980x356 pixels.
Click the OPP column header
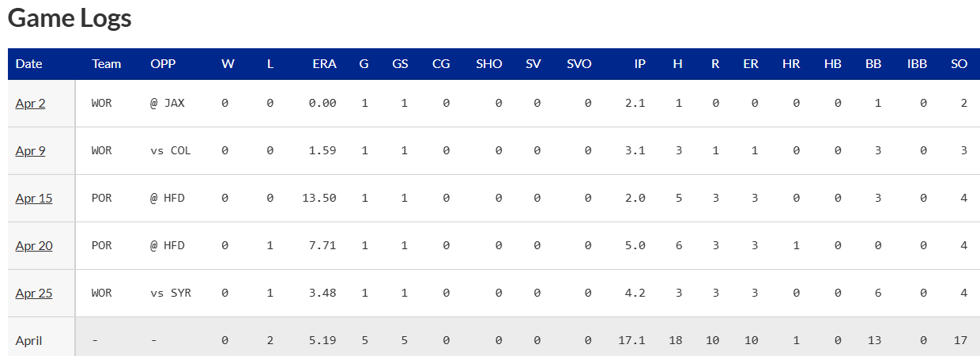tap(163, 64)
